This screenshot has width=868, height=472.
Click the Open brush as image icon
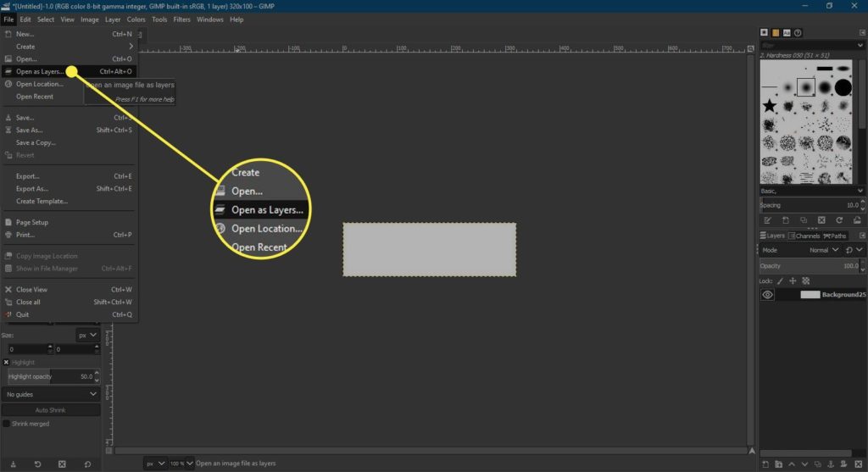(857, 220)
